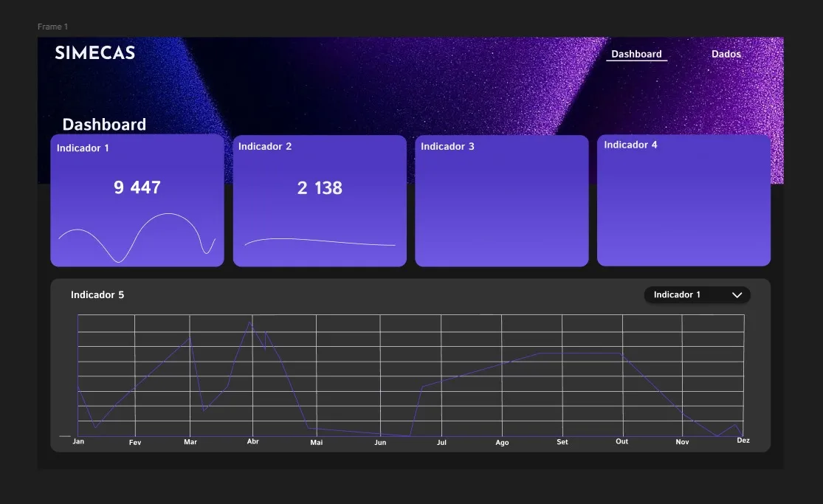The image size is (823, 504).
Task: Open the Indicador 1 selection dropdown
Action: 696,294
